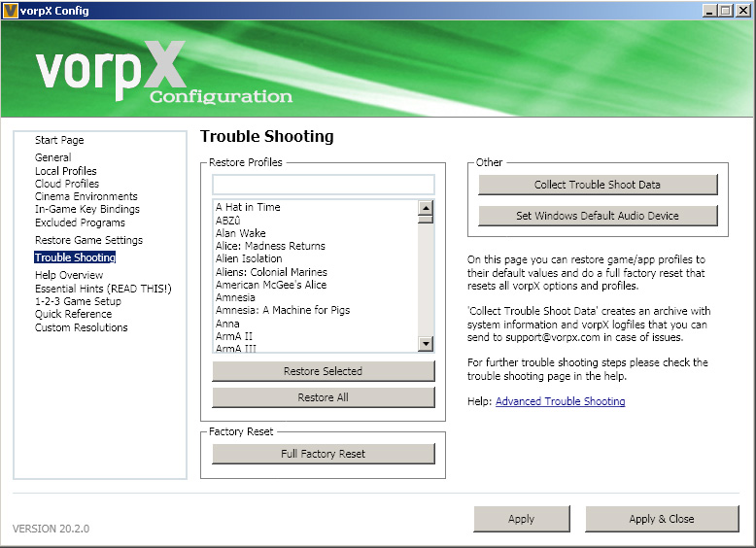Select American McGee's Alice profile
This screenshot has height=548, width=756.
[x=271, y=285]
